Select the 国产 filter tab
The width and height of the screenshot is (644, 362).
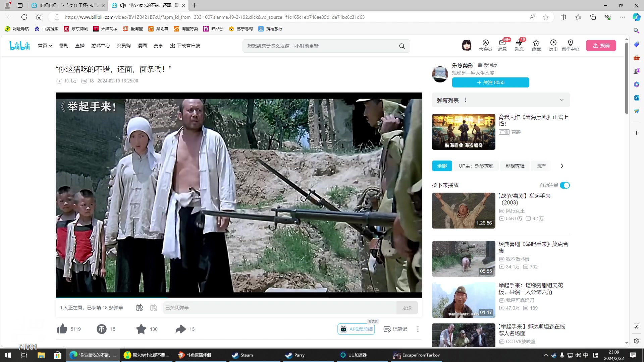541,166
